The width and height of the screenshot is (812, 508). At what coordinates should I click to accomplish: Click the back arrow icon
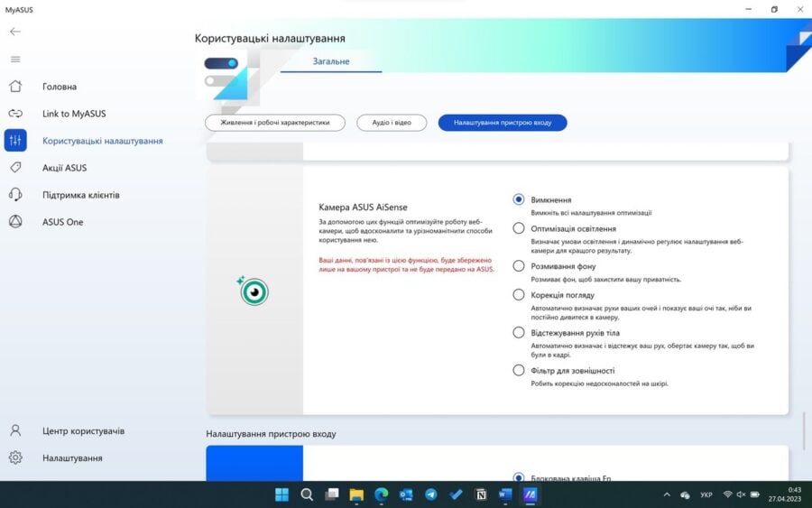coord(15,32)
